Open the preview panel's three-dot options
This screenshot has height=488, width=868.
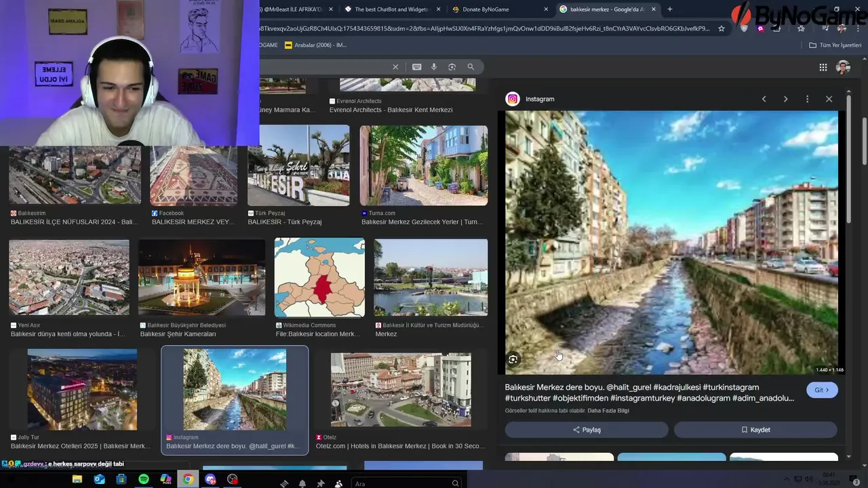pyautogui.click(x=807, y=99)
